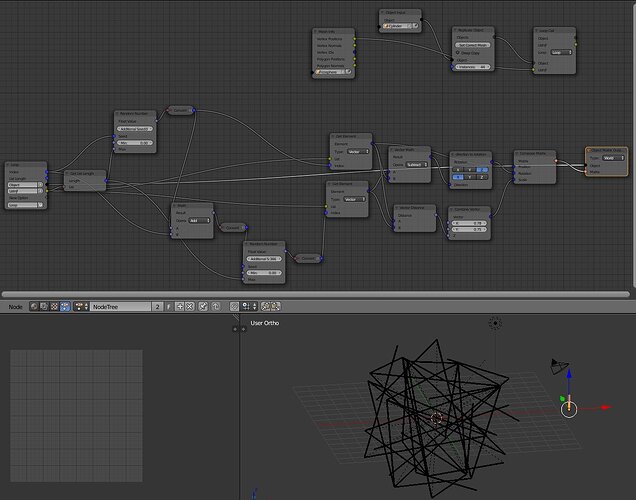Image resolution: width=636 pixels, height=500 pixels.
Task: Select the animation nodes tree type icon
Action: point(65,307)
